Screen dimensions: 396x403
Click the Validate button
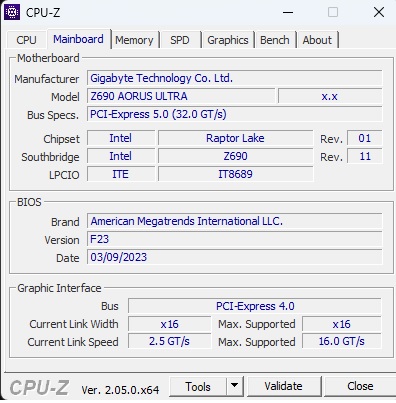pyautogui.click(x=284, y=386)
